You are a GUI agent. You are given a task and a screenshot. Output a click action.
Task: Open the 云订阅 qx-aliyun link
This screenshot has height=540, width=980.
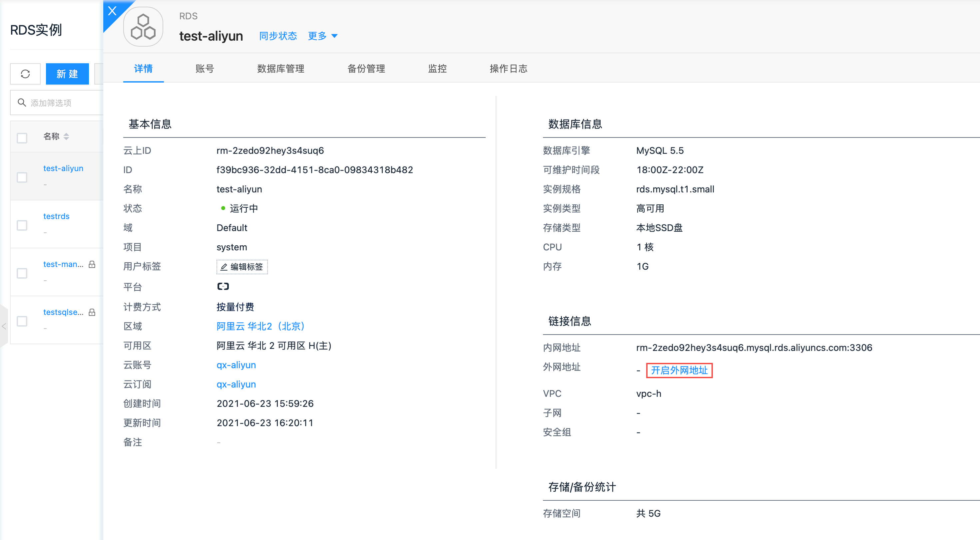point(236,385)
